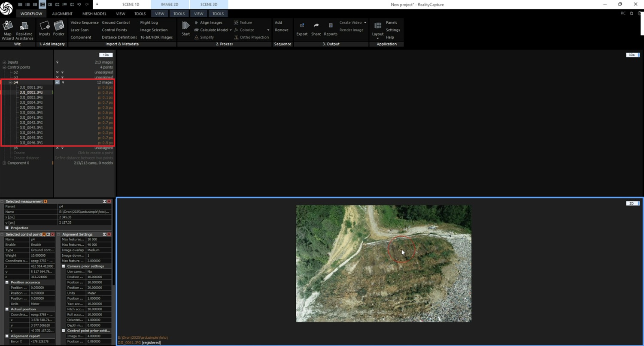Open the MESH MODEL ribbon tab
This screenshot has height=346, width=644.
click(x=94, y=14)
